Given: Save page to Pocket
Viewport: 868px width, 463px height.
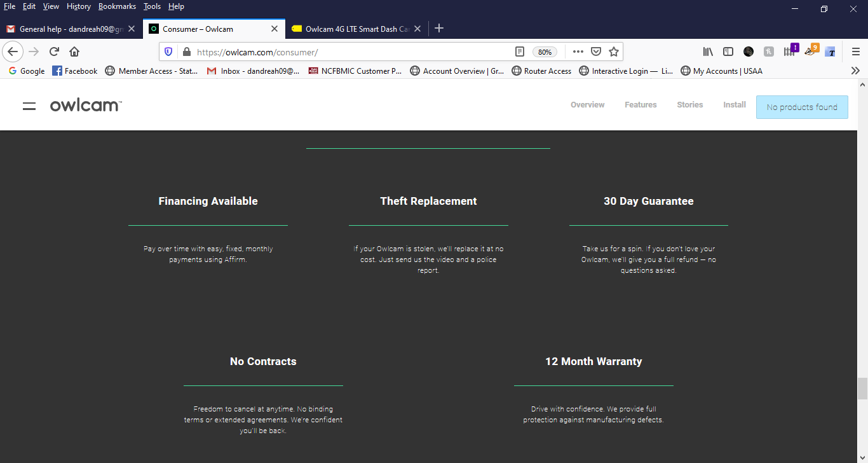Looking at the screenshot, I should pos(596,52).
